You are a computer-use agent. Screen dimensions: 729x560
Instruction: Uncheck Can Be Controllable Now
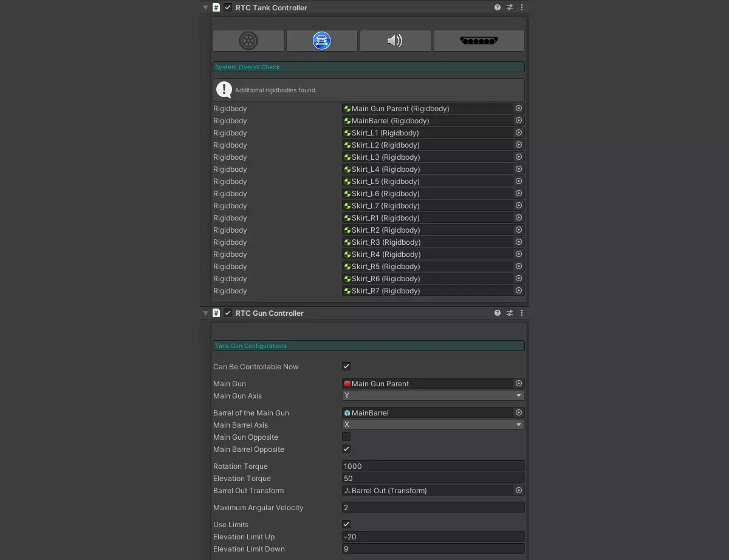click(x=346, y=366)
